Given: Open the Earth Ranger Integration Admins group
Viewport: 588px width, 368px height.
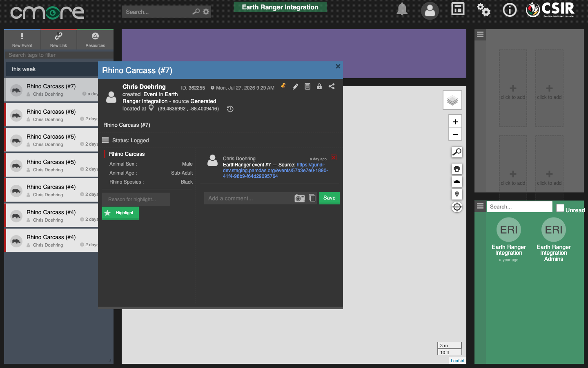Looking at the screenshot, I should [554, 240].
